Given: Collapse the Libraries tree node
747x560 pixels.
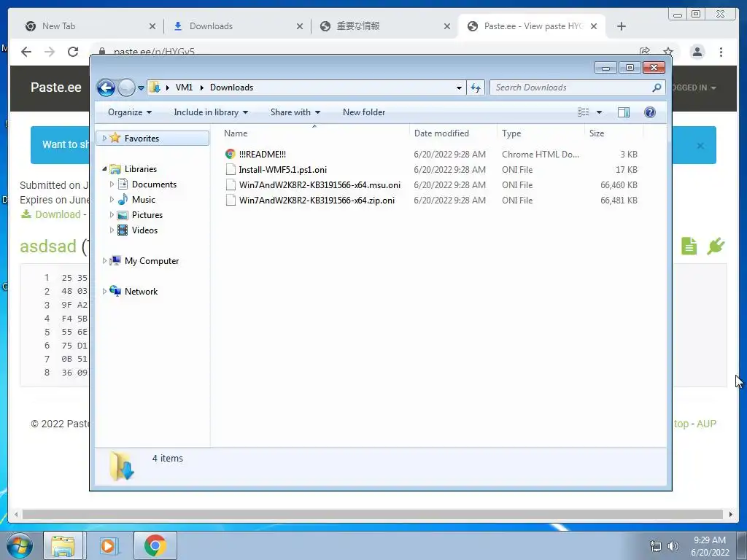Looking at the screenshot, I should coord(104,168).
